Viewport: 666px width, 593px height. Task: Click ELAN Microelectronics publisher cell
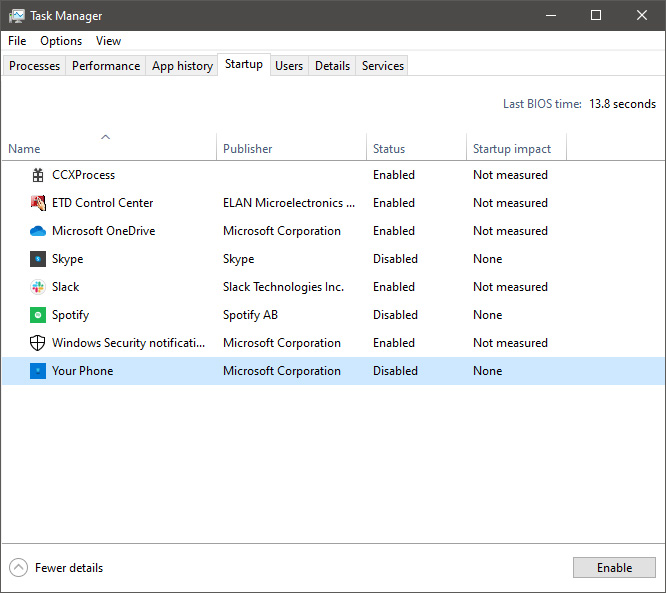tap(289, 203)
